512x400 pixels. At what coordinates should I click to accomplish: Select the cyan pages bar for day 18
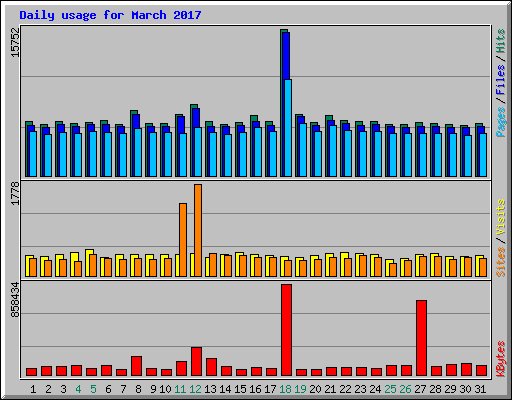tap(288, 128)
